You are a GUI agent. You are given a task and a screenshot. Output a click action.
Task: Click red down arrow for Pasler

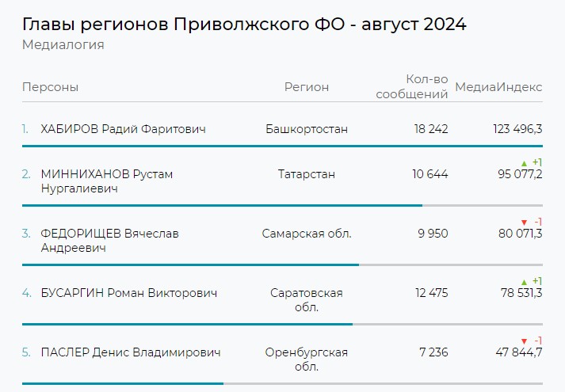pyautogui.click(x=524, y=341)
